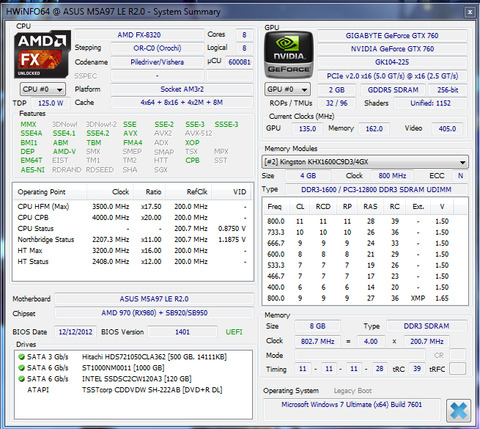Viewport: 480px width, 429px height.
Task: Click the GPU clock 135.0 value
Action: coord(307,129)
